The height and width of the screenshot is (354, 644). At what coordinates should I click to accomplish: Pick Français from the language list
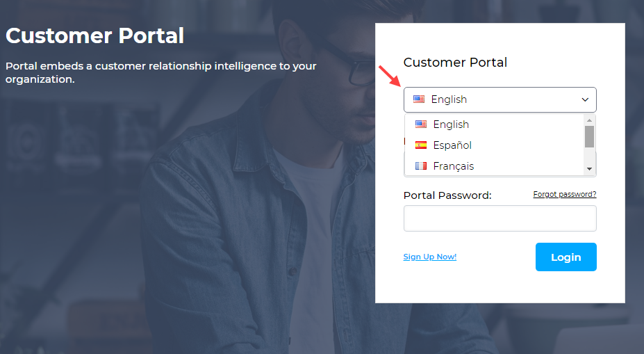(x=454, y=166)
